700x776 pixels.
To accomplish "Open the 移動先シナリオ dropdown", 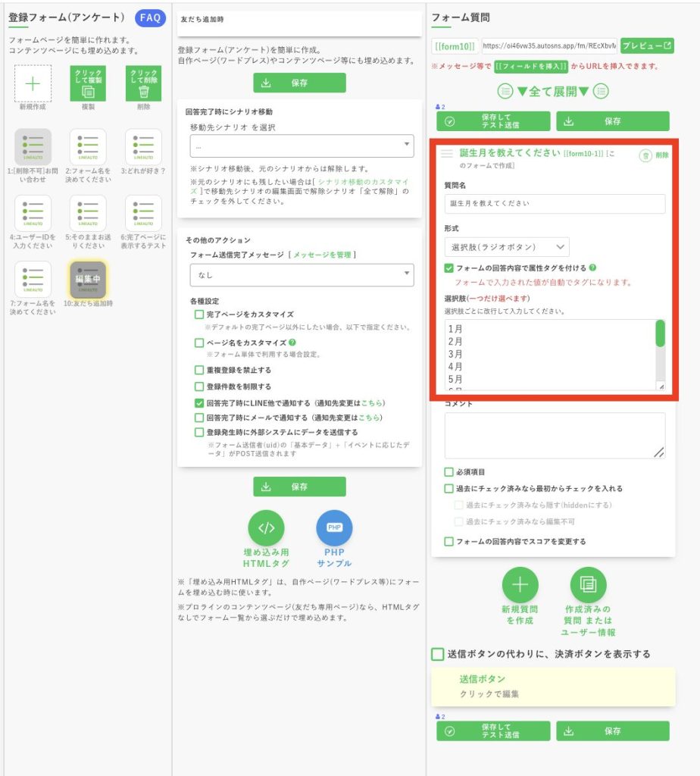I will pyautogui.click(x=302, y=145).
